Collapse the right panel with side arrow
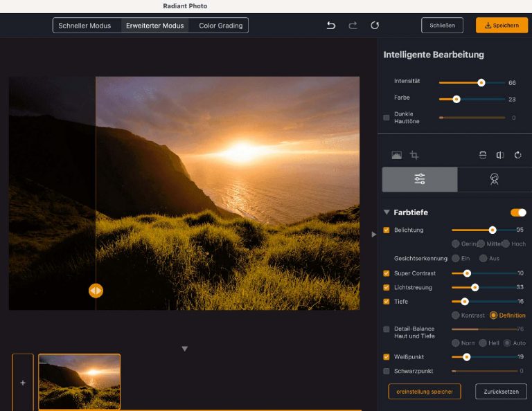 (x=374, y=235)
